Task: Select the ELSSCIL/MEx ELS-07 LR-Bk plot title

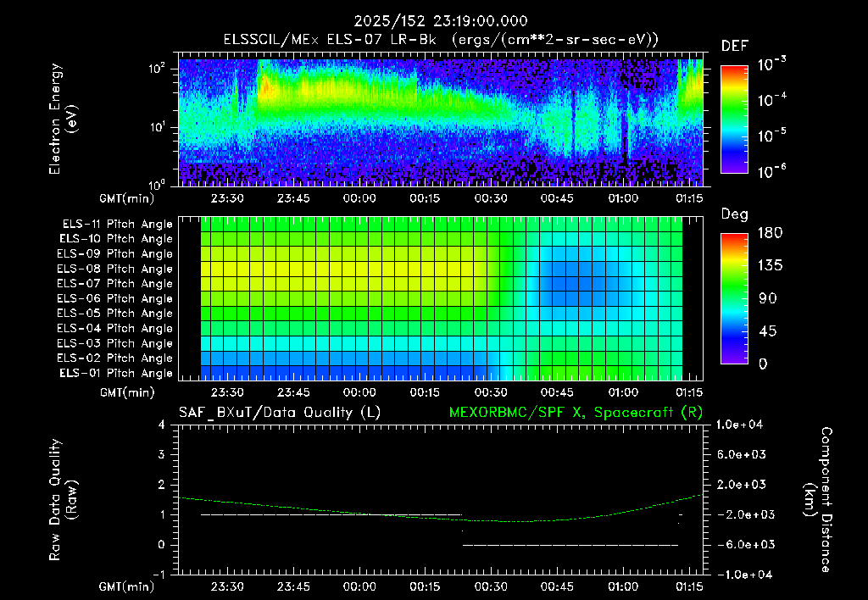Action: tap(441, 39)
